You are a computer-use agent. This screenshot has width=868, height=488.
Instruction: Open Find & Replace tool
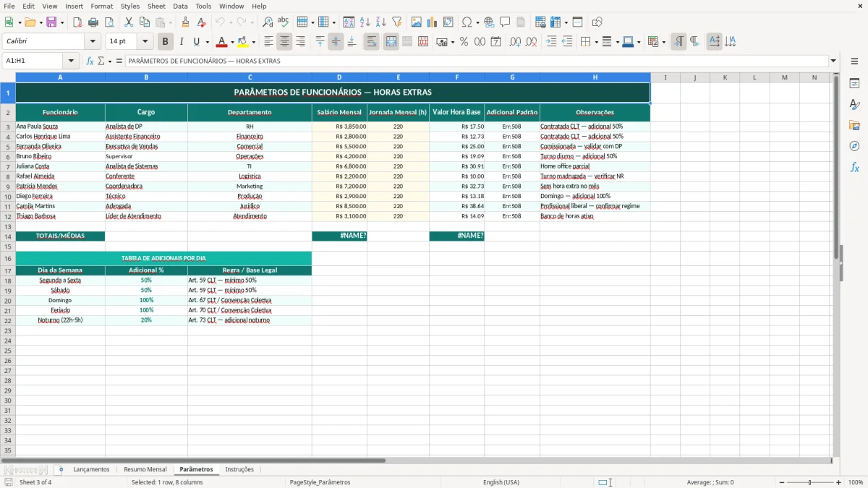point(268,22)
